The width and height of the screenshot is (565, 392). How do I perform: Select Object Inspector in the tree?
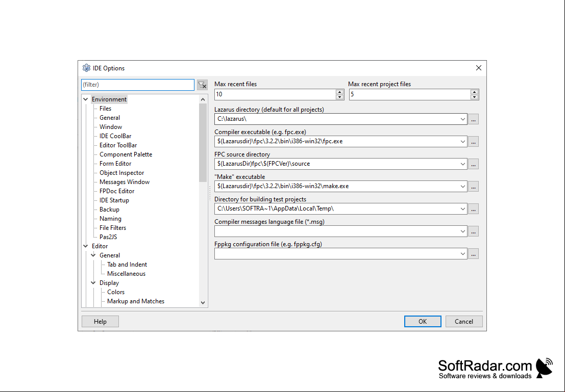[x=122, y=173]
